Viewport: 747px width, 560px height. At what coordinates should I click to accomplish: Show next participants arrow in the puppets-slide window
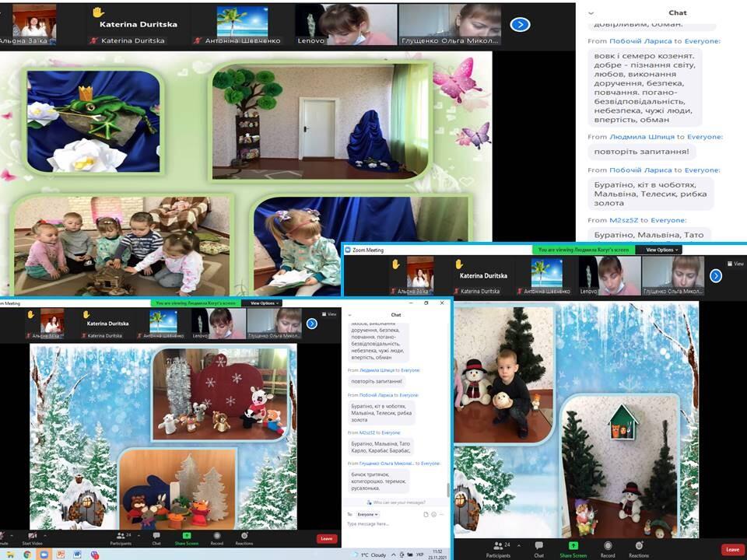coord(311,324)
